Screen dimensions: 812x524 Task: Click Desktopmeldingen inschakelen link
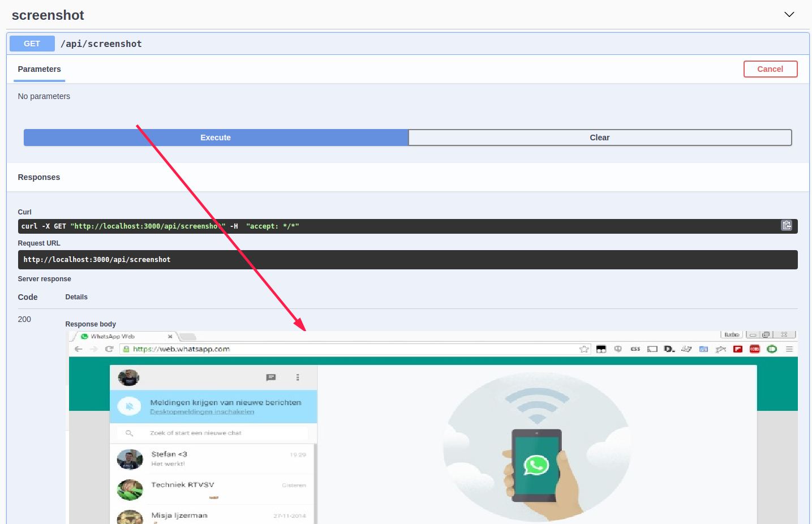[x=202, y=412]
